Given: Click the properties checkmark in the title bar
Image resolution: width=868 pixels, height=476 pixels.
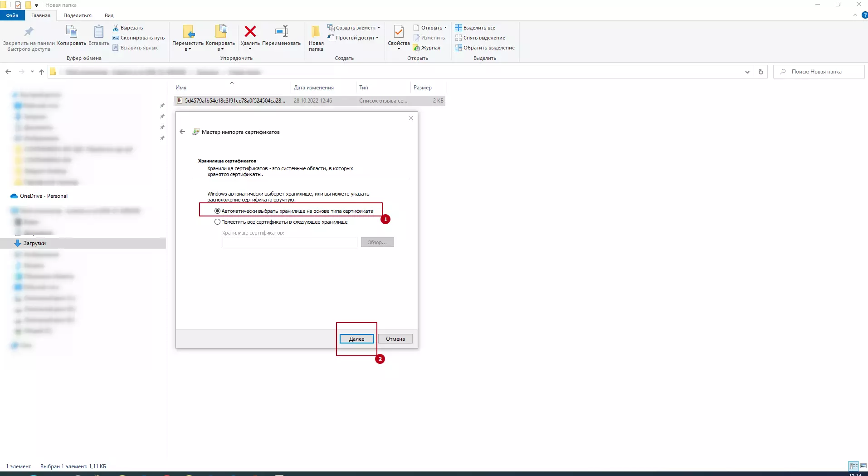Looking at the screenshot, I should click(x=18, y=5).
